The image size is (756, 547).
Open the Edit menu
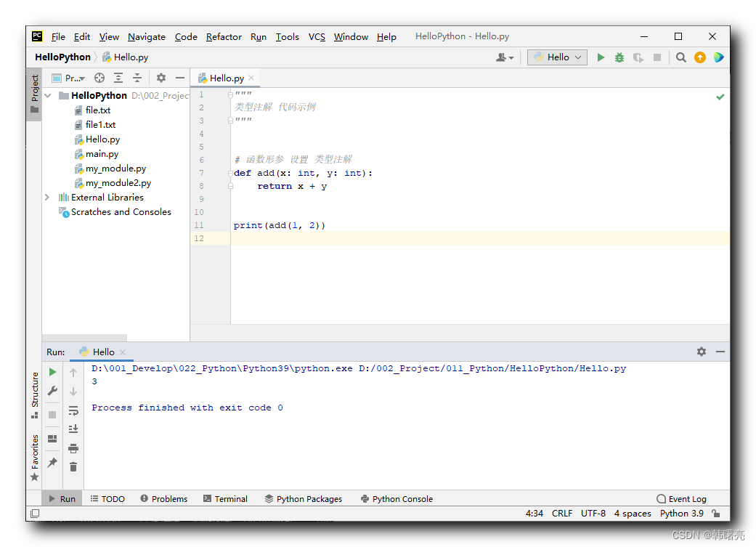point(82,36)
